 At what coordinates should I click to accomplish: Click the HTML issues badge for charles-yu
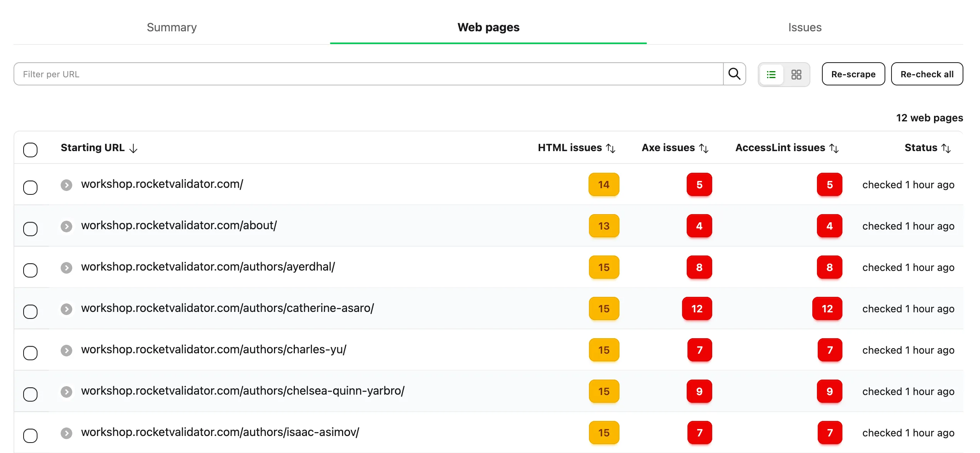point(604,350)
